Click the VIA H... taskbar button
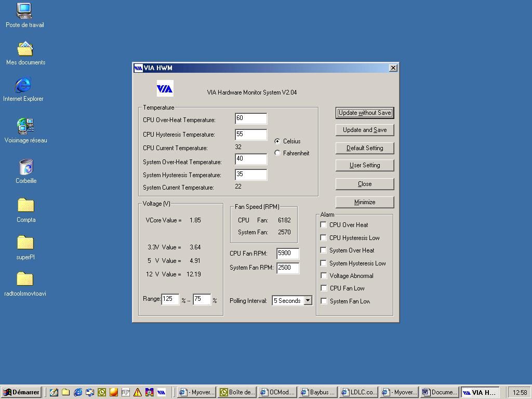Image resolution: width=532 pixels, height=399 pixels. click(480, 392)
